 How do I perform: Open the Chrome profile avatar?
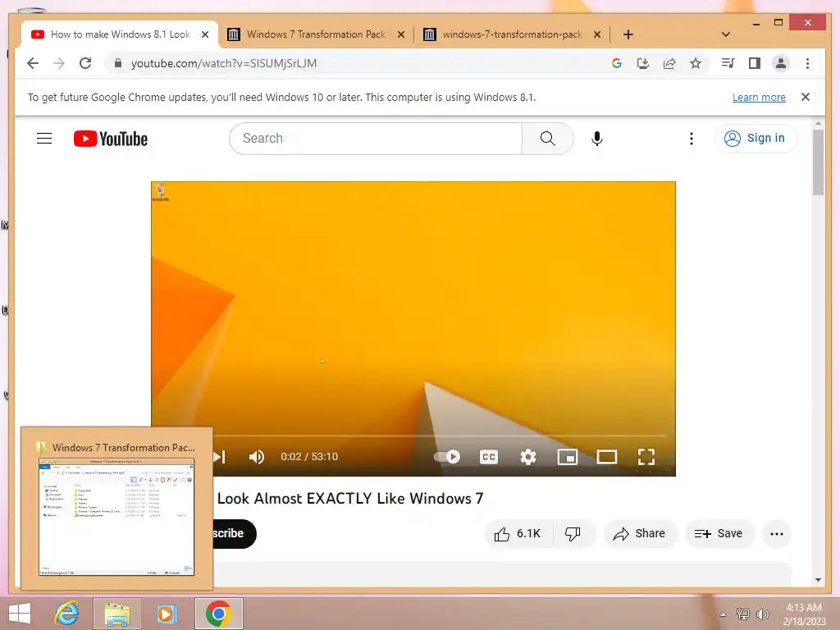coord(781,63)
